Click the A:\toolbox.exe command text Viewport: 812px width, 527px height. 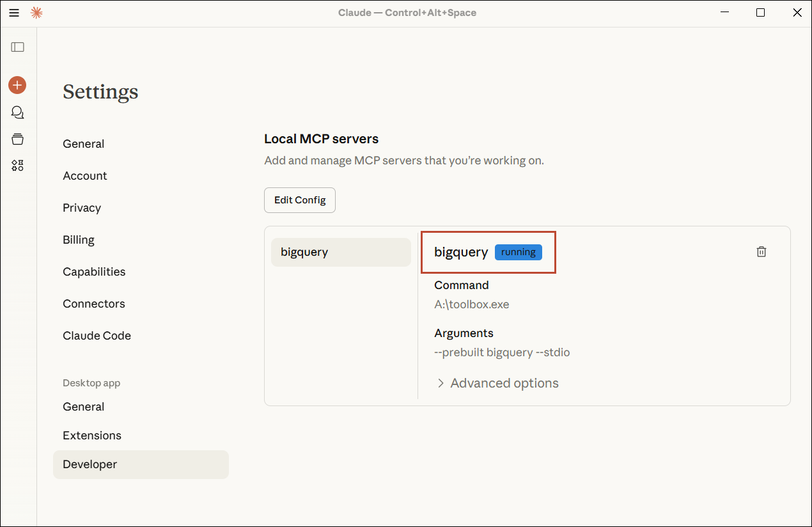tap(472, 304)
